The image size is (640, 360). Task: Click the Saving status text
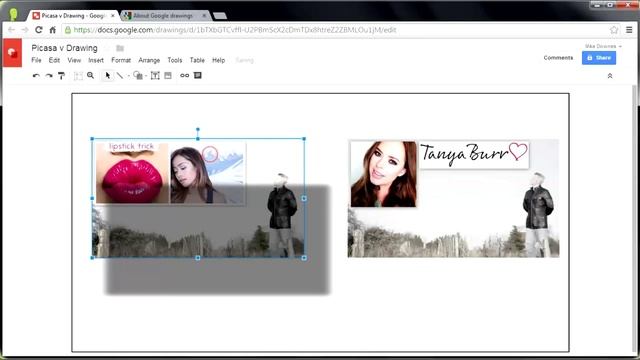(244, 60)
